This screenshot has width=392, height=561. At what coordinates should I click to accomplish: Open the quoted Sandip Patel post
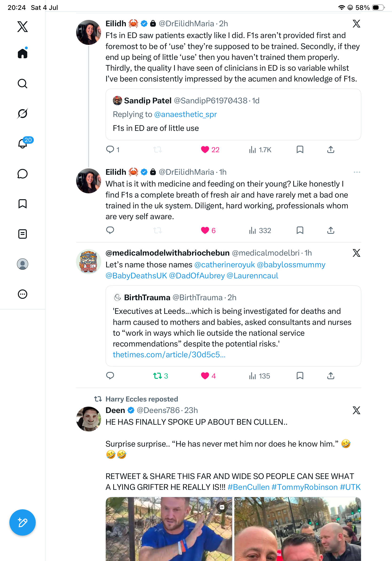[x=233, y=114]
